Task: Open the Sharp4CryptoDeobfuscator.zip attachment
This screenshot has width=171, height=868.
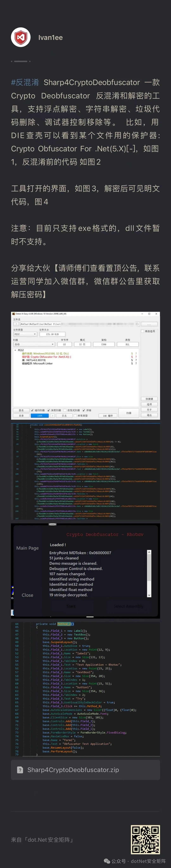Action: tap(85, 770)
